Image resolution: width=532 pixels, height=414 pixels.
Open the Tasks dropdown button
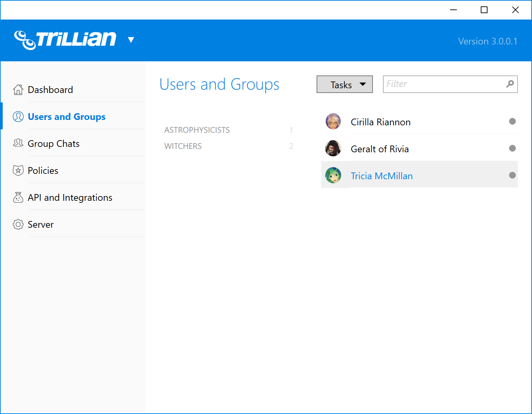[345, 84]
